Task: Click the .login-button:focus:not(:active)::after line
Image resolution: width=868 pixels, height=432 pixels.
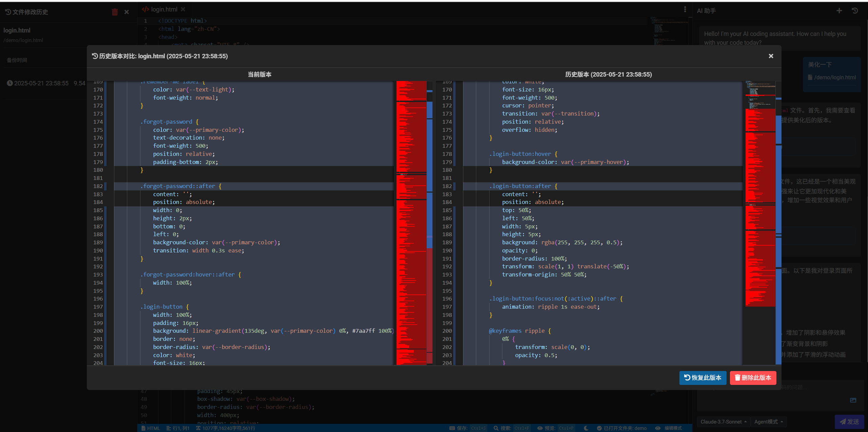Action: [x=556, y=299]
